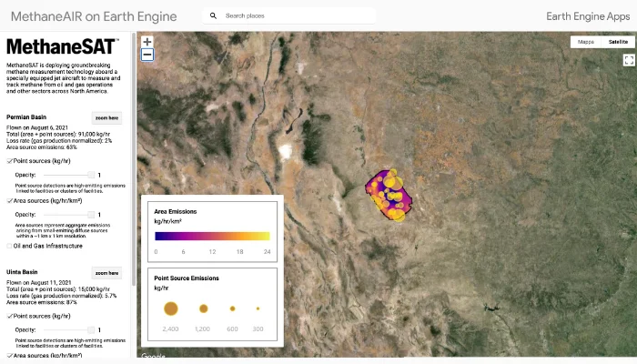This screenshot has width=637, height=364.
Task: Toggle Permian Point sources checkbox
Action: point(10,161)
